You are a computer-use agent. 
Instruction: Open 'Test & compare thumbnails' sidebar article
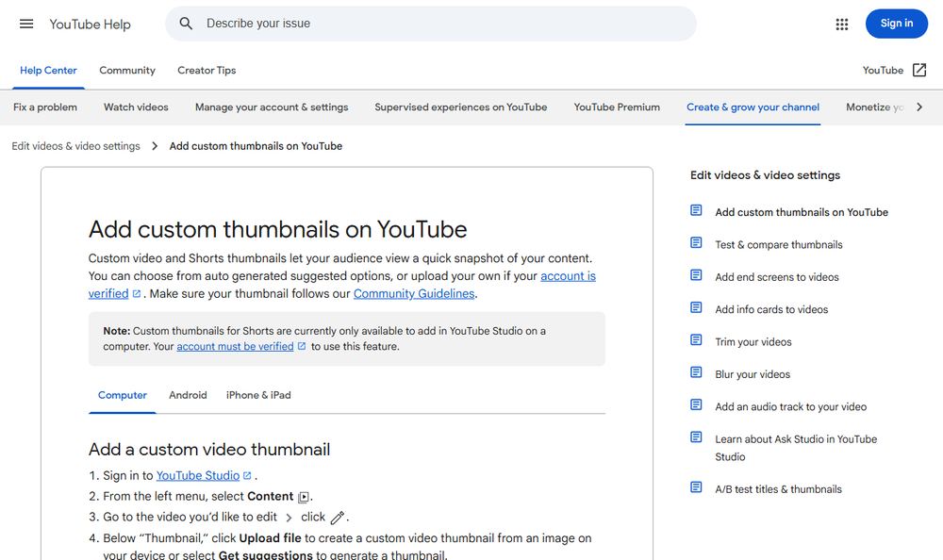(779, 245)
